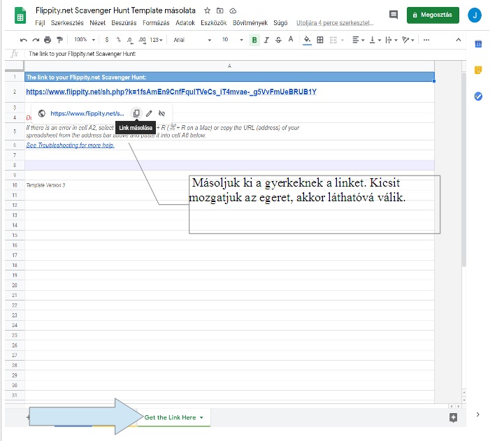
Task: Open Tasks side panel icon
Action: (x=478, y=96)
